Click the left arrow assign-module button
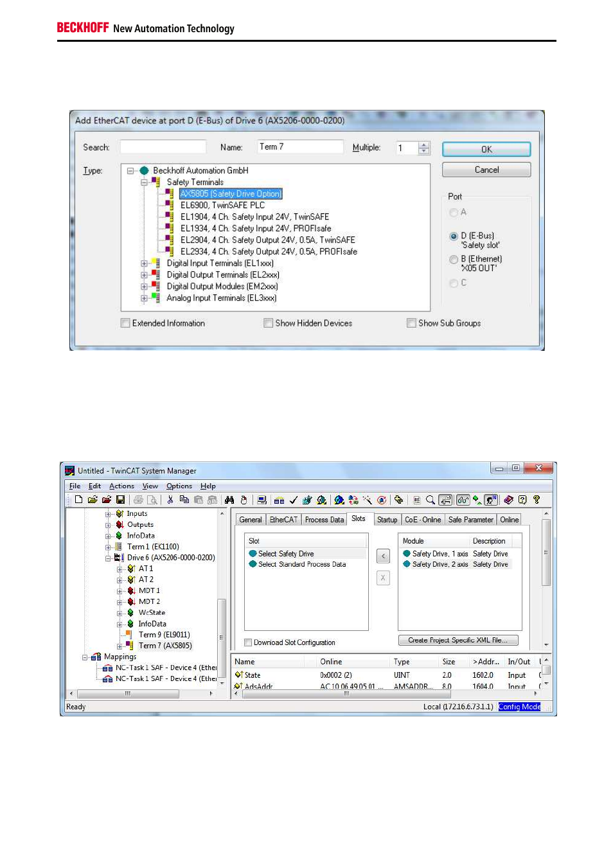The width and height of the screenshot is (613, 868). [383, 556]
